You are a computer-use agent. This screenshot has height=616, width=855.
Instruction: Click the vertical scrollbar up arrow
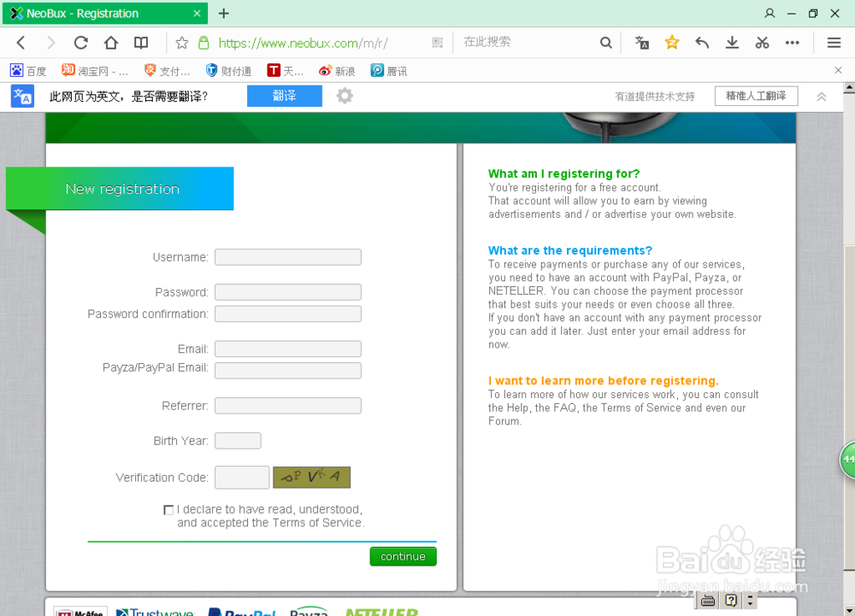coord(849,88)
